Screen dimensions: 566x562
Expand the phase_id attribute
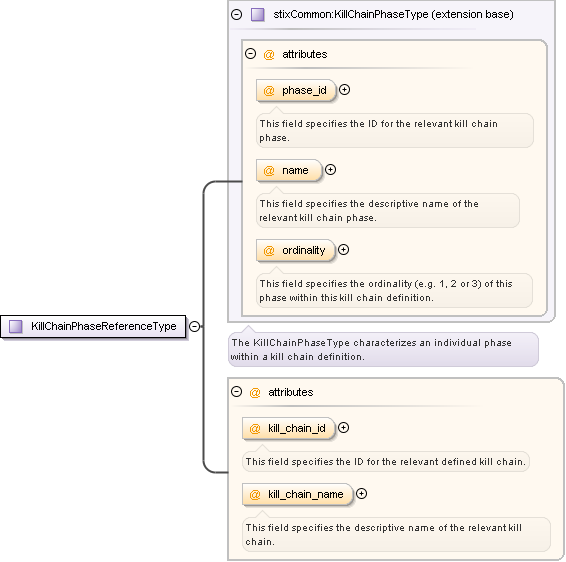coord(345,90)
